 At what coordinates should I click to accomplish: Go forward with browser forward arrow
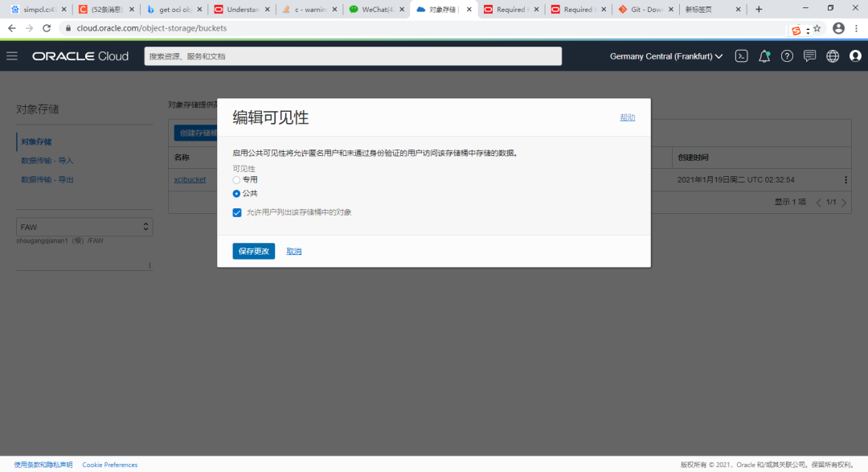point(30,28)
